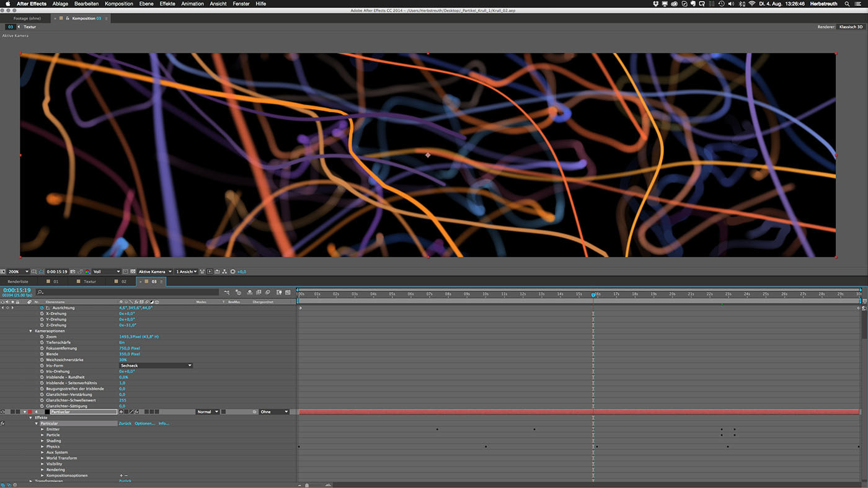Toggle stopwatch for Zoom property

42,337
